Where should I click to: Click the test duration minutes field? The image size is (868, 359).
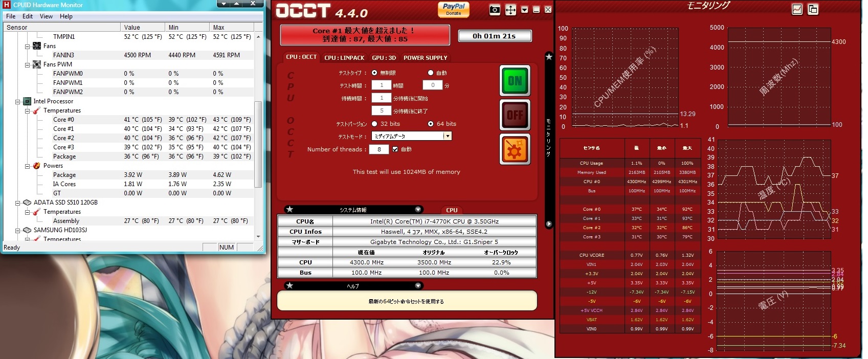(432, 85)
